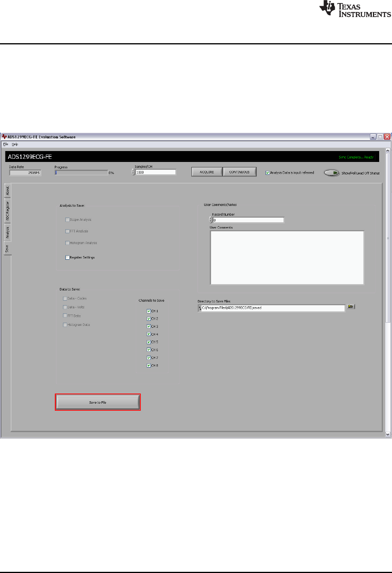Tick the FFT Analysis checkbox
Viewport: 392px width, 573px height.
pos(67,231)
